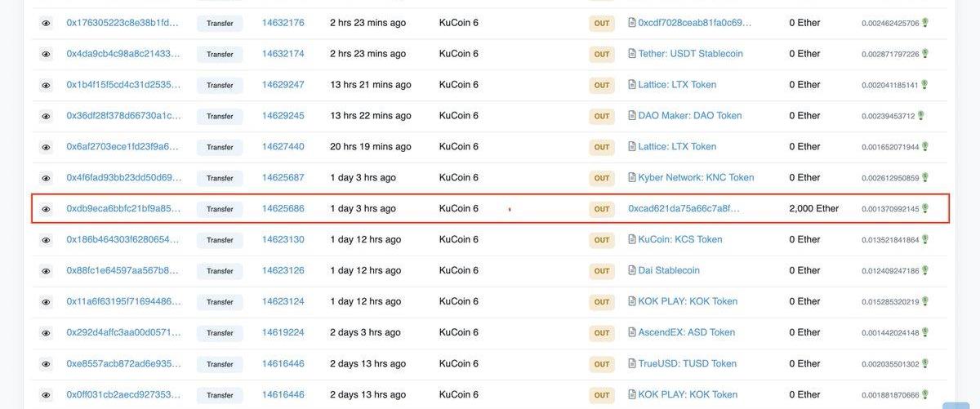Click contract icon beside Dai Stablecoin

(631, 270)
